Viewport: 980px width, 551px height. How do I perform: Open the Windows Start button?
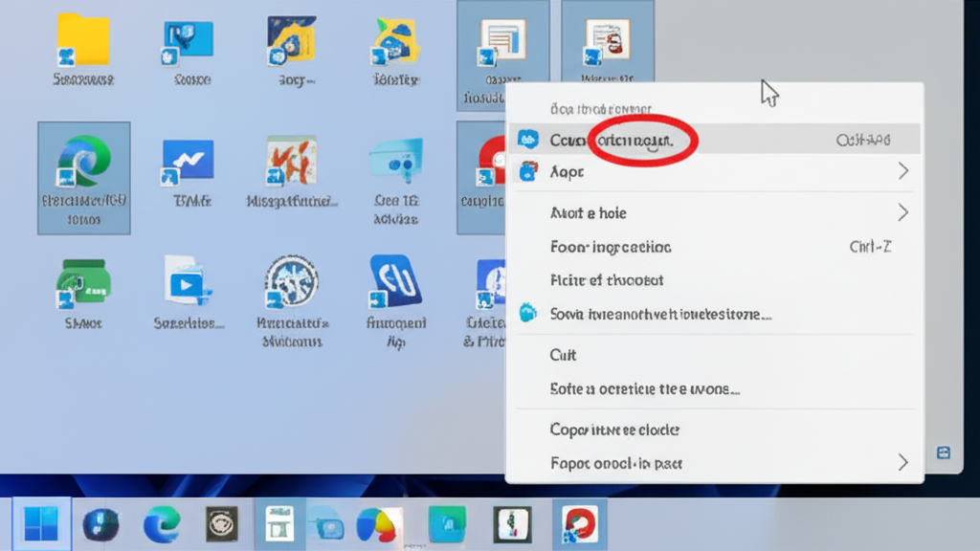pyautogui.click(x=41, y=524)
